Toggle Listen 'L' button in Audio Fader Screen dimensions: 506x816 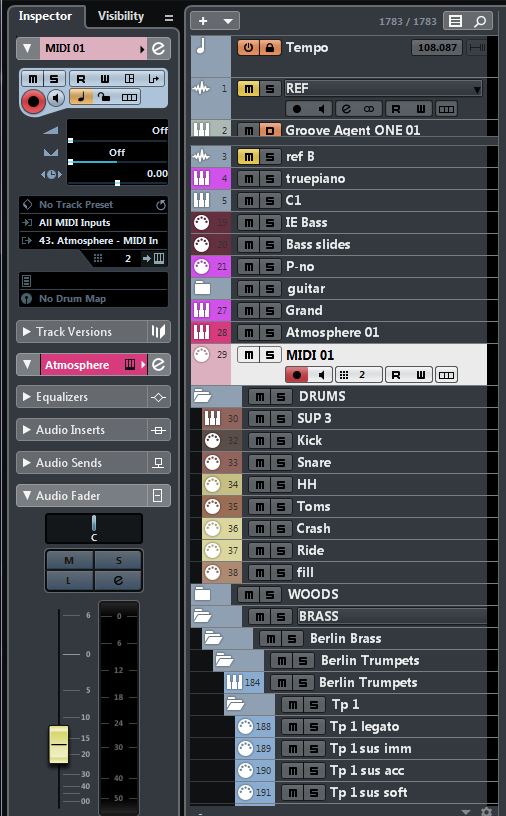pyautogui.click(x=69, y=580)
